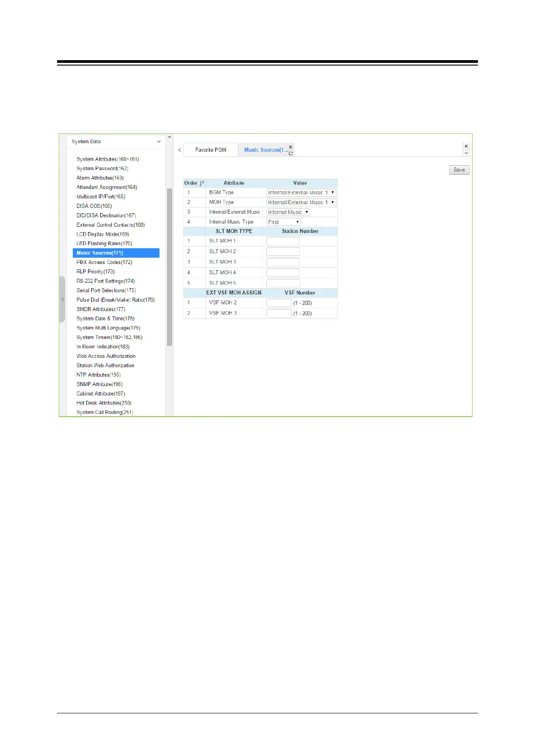
Task: Open the MOH Type dropdown
Action: pos(301,202)
